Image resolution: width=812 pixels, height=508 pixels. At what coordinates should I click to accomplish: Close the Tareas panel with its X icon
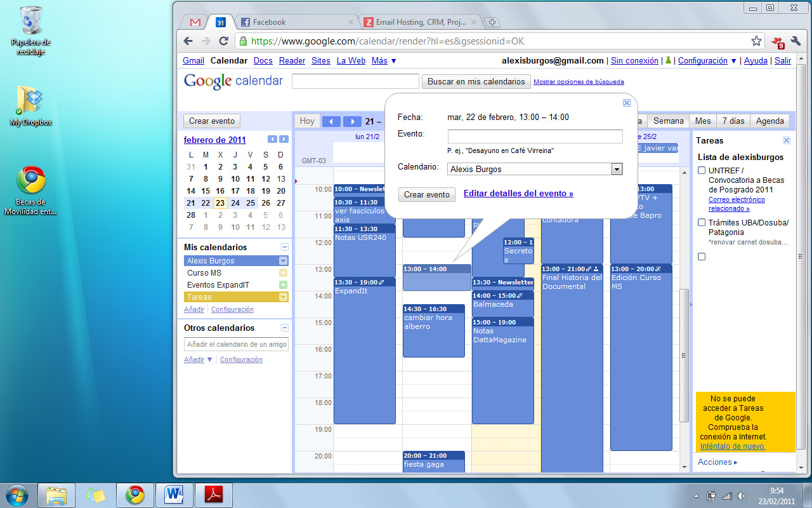(x=787, y=140)
